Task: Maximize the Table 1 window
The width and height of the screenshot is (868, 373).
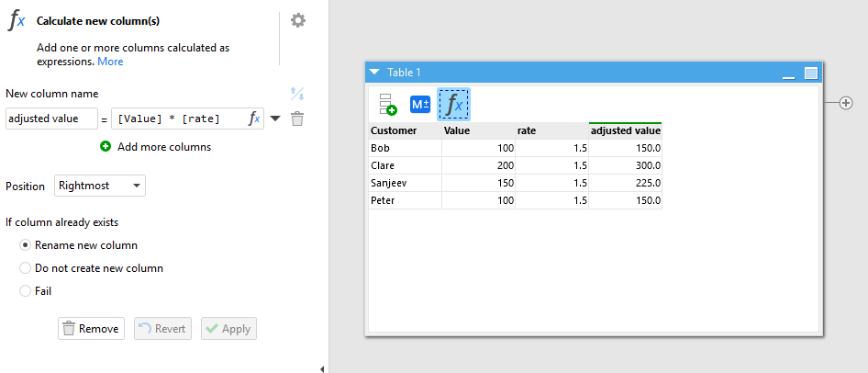Action: (810, 73)
